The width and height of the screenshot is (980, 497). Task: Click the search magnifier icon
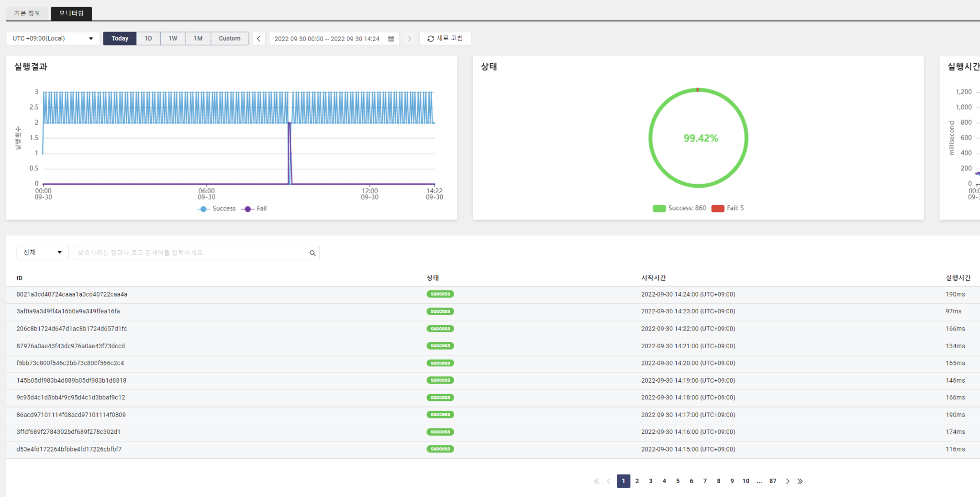coord(312,253)
